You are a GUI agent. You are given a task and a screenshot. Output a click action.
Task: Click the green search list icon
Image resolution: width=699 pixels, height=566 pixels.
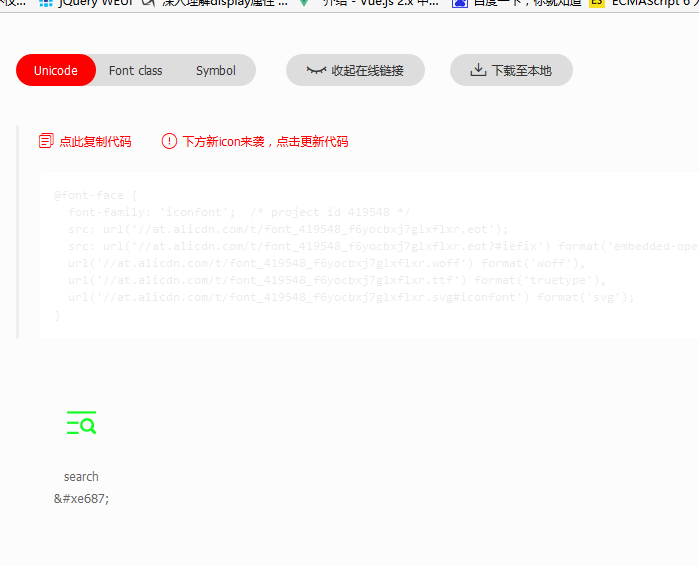[82, 422]
